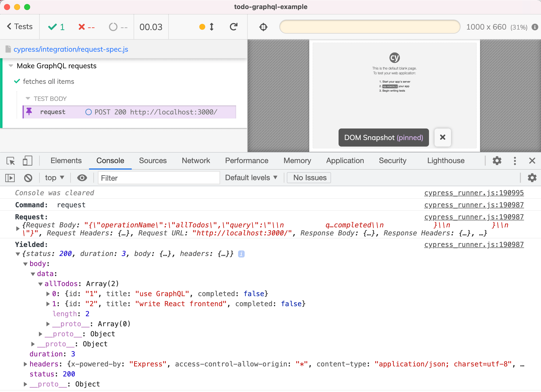Collapse Make GraphQL requests suite
The width and height of the screenshot is (541, 392).
click(11, 66)
